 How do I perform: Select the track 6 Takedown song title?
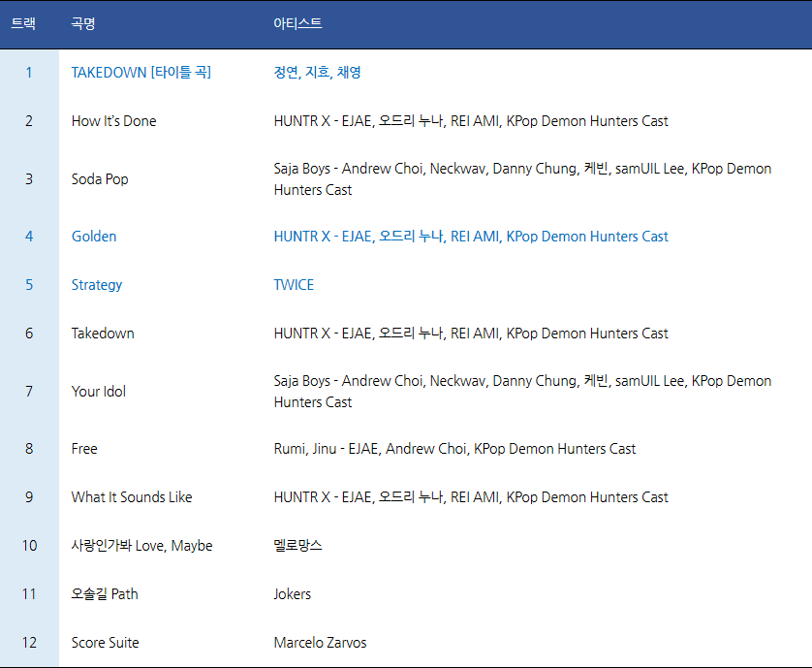103,334
